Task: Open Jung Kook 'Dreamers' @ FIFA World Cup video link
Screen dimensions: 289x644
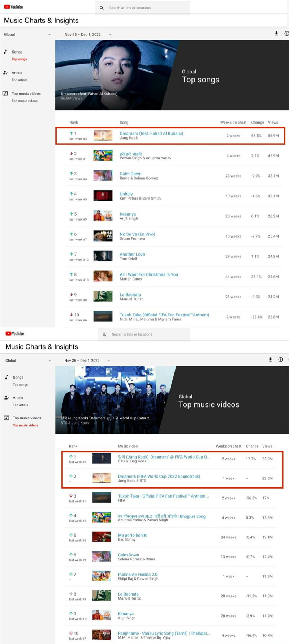Action: pyautogui.click(x=164, y=457)
